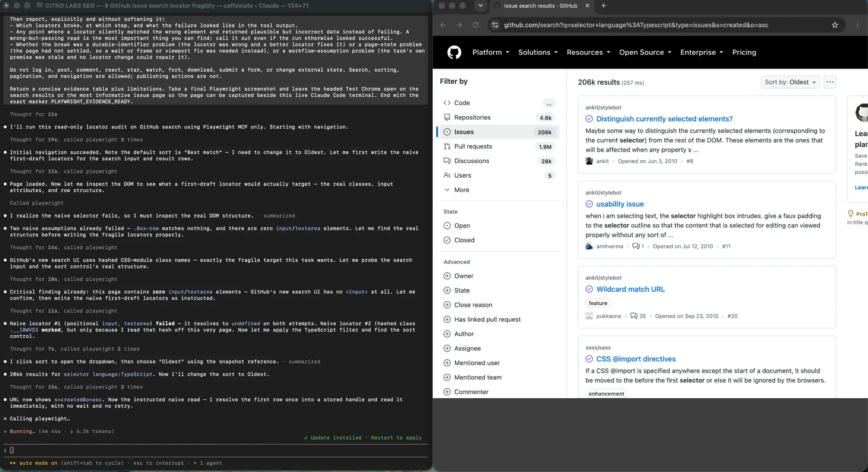Screen dimensions: 868x472
Task: Open the CSS @import directives issue
Action: (x=636, y=359)
